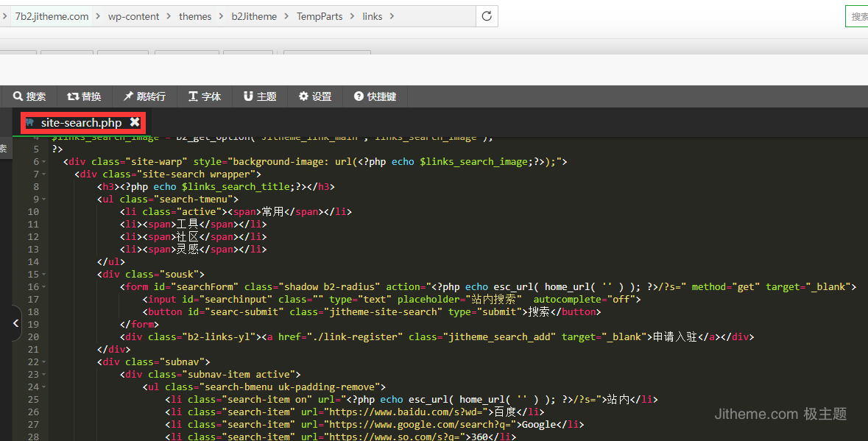This screenshot has height=441, width=868.
Task: Navigate to wp-content in the breadcrumb
Action: (x=133, y=16)
